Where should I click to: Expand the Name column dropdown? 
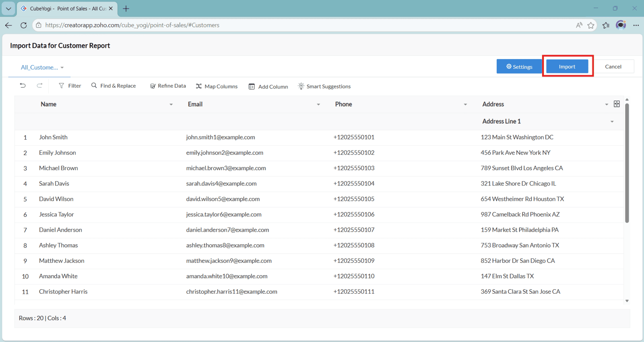click(171, 105)
